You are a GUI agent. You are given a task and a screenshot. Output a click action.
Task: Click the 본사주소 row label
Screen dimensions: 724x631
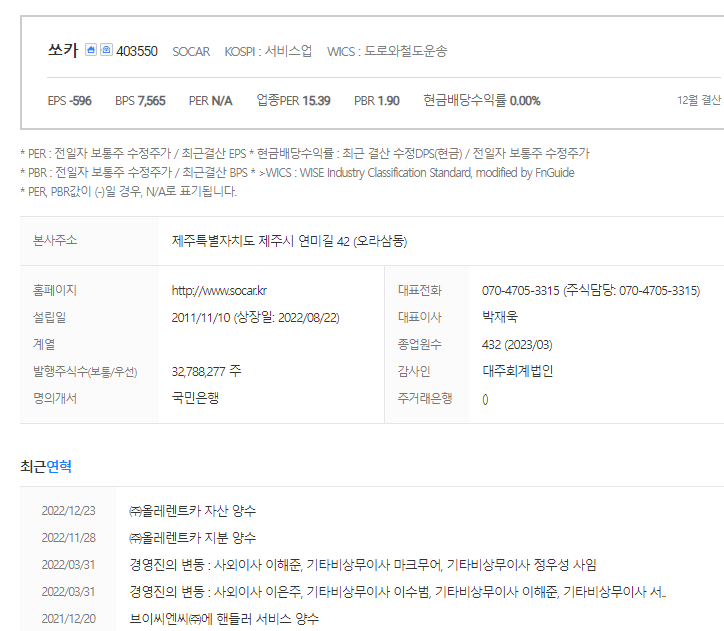55,240
